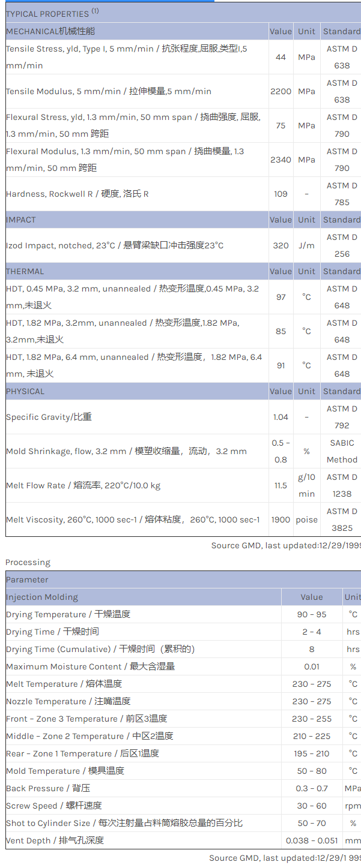The image size is (361, 868).
Task: Click the Mold Temperature value 50 – 80
Action: coord(311,771)
